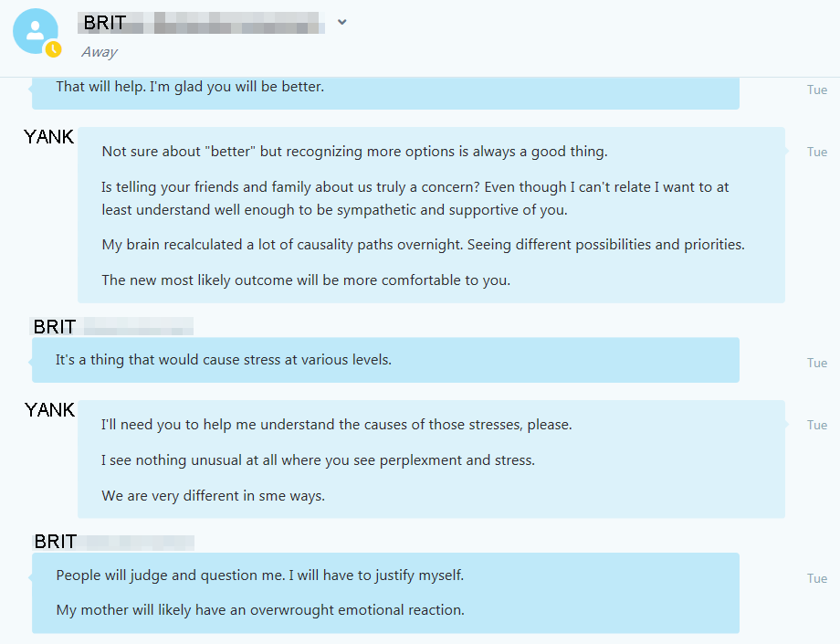840x644 pixels.
Task: Click the Away status text
Action: (x=100, y=52)
